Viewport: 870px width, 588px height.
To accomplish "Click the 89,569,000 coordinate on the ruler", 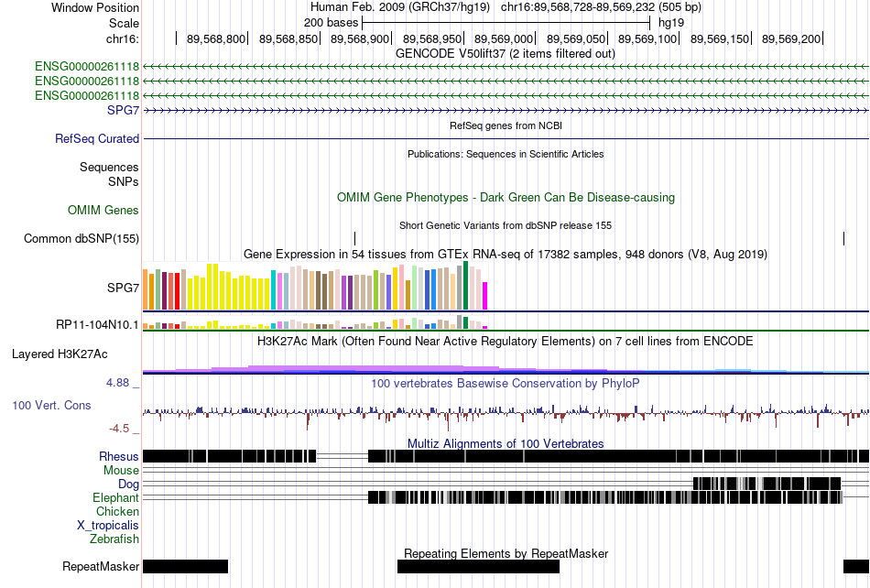I will pos(504,38).
